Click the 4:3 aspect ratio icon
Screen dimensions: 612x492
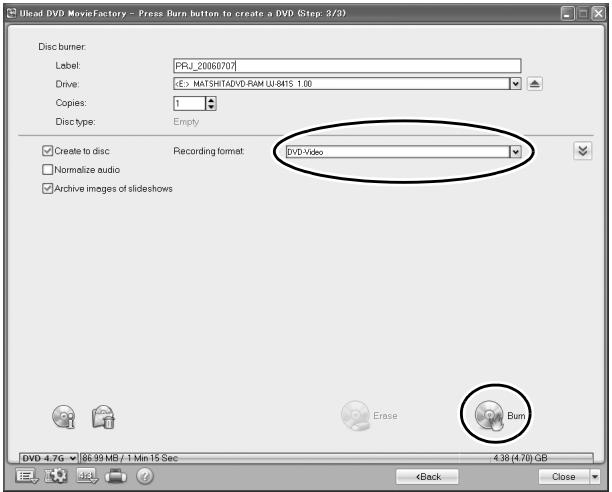pos(87,476)
